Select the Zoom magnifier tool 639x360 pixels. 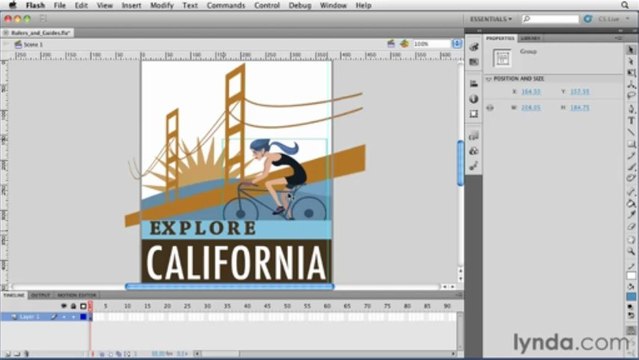click(631, 252)
